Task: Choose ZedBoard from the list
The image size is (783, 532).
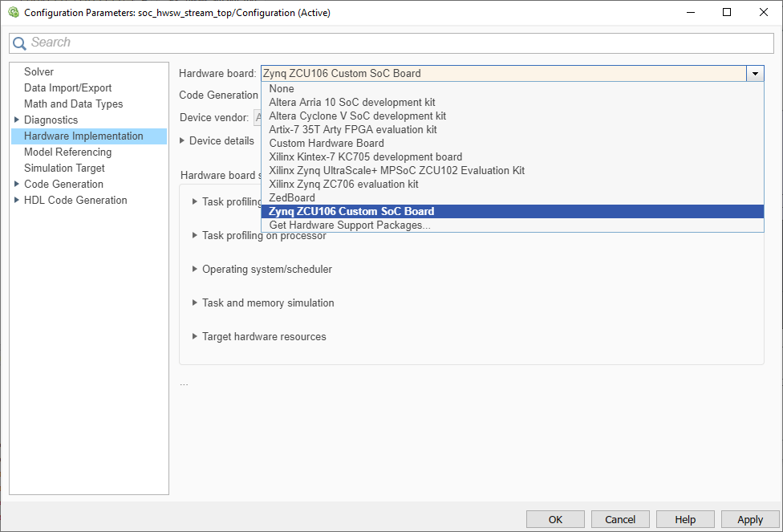Action: pos(513,197)
